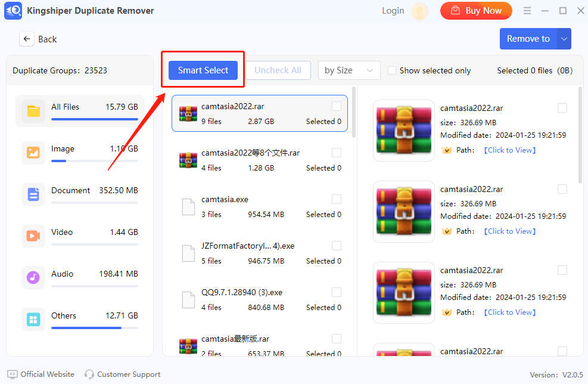Switch to All Files category
The width and height of the screenshot is (588, 384).
pyautogui.click(x=80, y=111)
